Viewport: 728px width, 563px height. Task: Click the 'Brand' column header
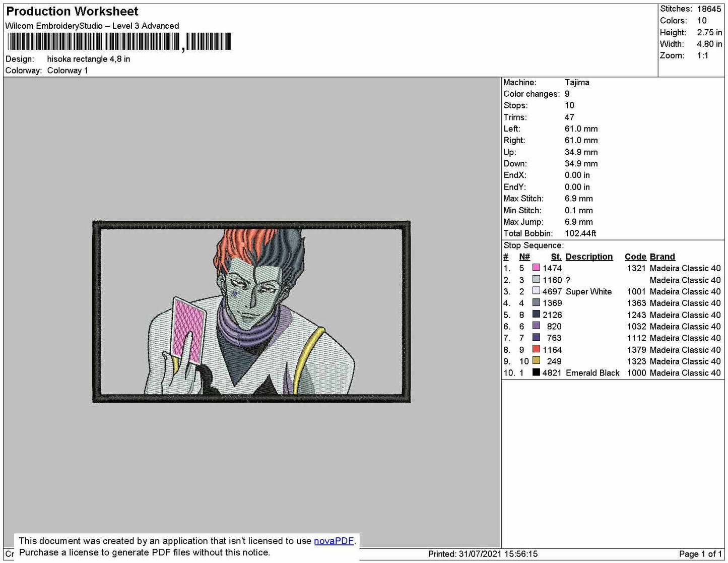(662, 257)
